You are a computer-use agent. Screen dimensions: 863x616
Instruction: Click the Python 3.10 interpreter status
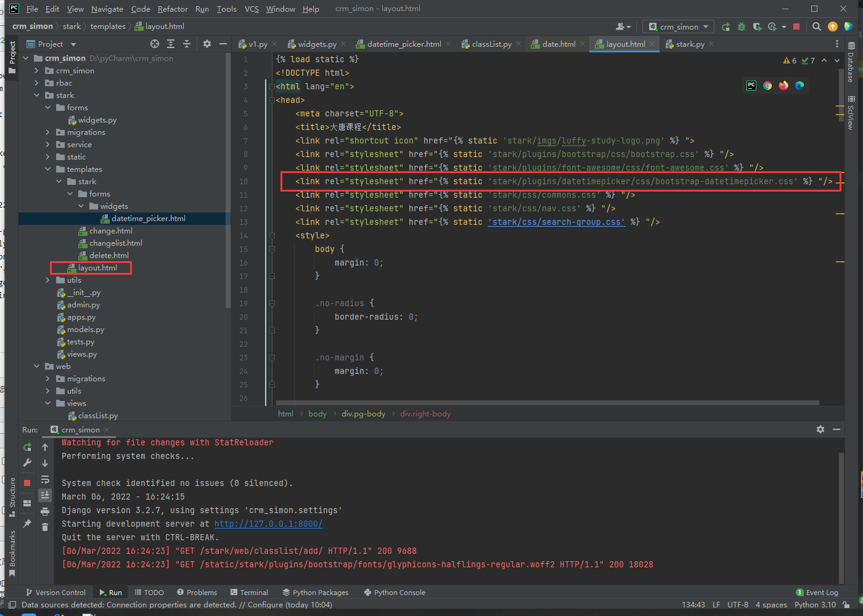click(x=815, y=604)
